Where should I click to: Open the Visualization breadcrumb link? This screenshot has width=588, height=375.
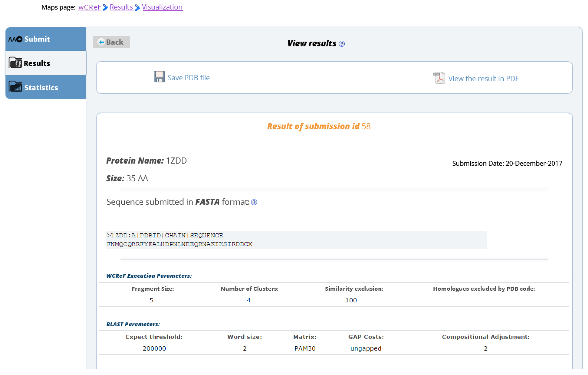[162, 7]
